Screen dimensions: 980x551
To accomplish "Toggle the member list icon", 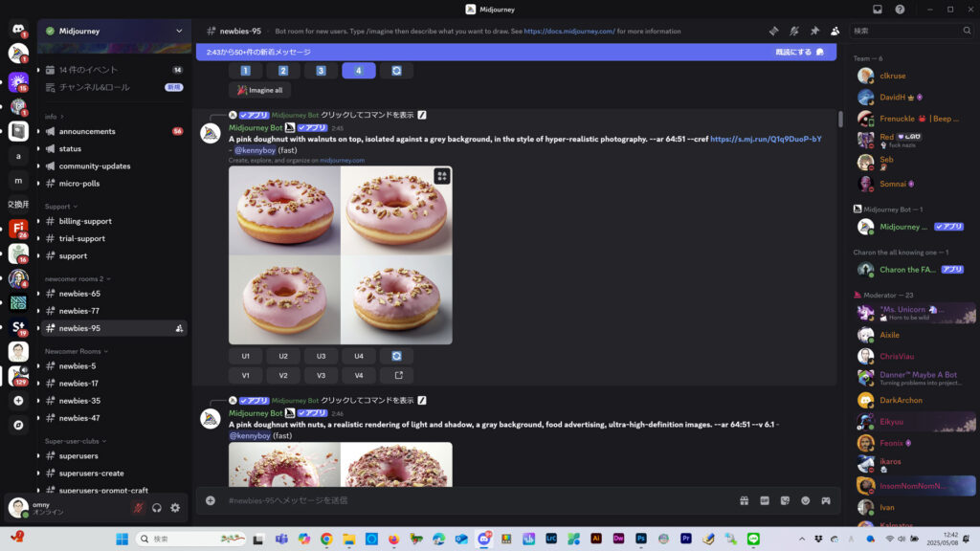I will pyautogui.click(x=835, y=31).
